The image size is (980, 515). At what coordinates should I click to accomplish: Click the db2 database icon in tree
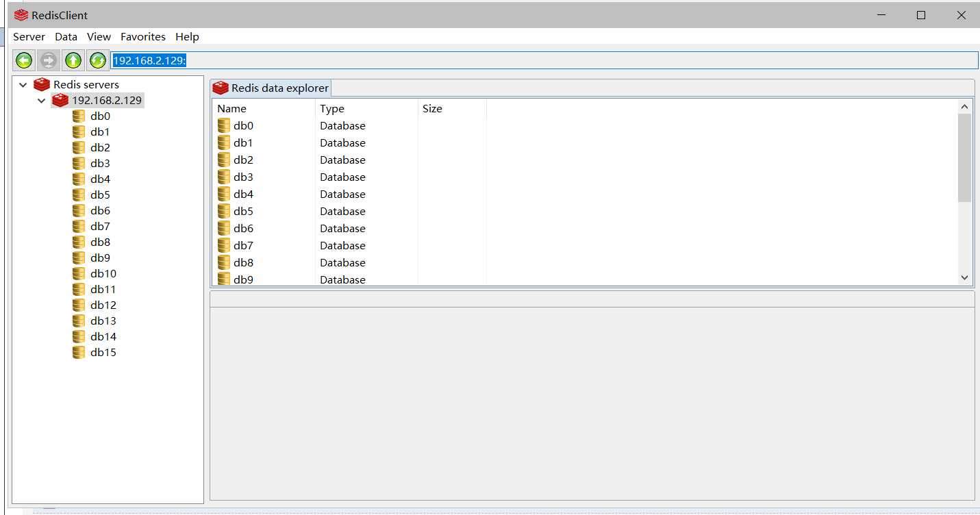tap(79, 147)
